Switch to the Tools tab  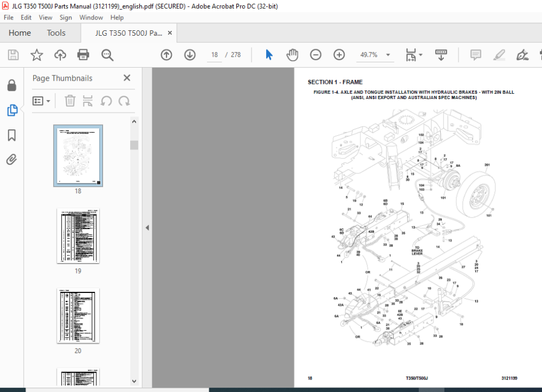tap(56, 33)
